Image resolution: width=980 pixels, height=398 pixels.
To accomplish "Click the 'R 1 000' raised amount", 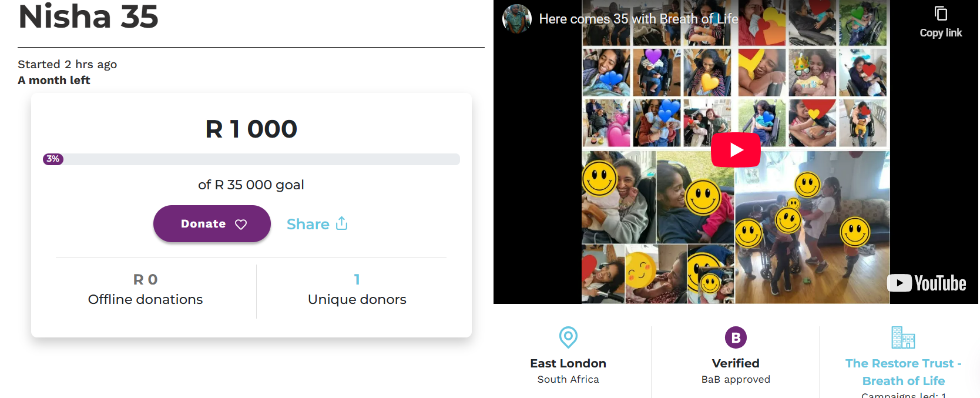I will click(251, 129).
